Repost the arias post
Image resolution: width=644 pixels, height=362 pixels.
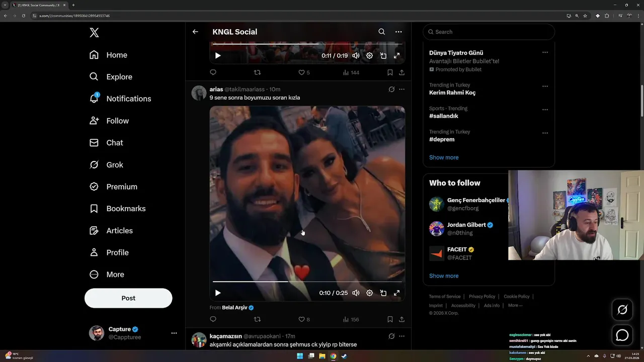[x=257, y=319]
